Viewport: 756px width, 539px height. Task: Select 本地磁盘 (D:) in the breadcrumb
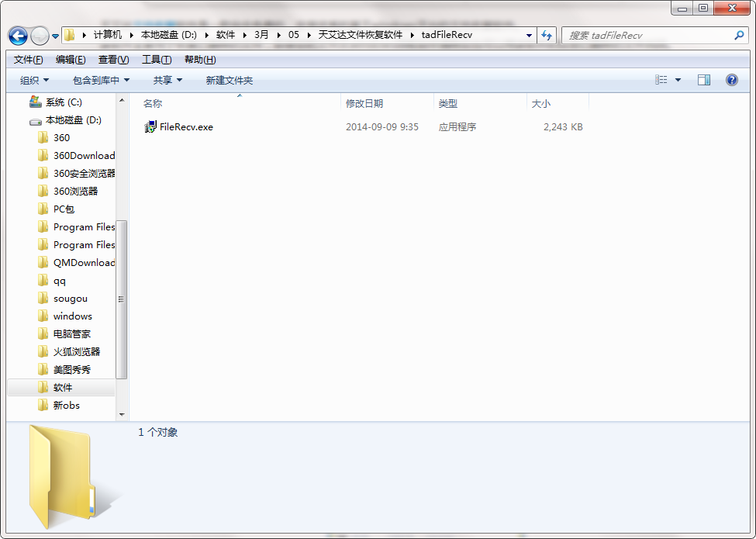click(169, 35)
